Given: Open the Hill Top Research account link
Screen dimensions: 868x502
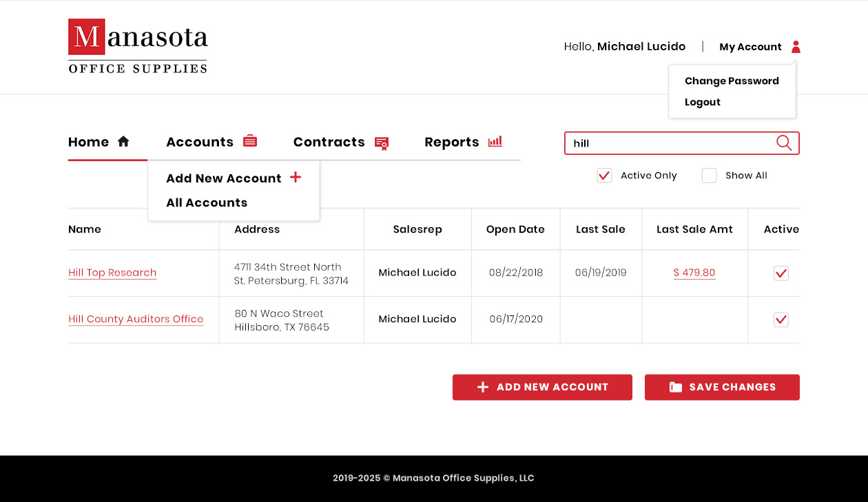Looking at the screenshot, I should tap(112, 273).
